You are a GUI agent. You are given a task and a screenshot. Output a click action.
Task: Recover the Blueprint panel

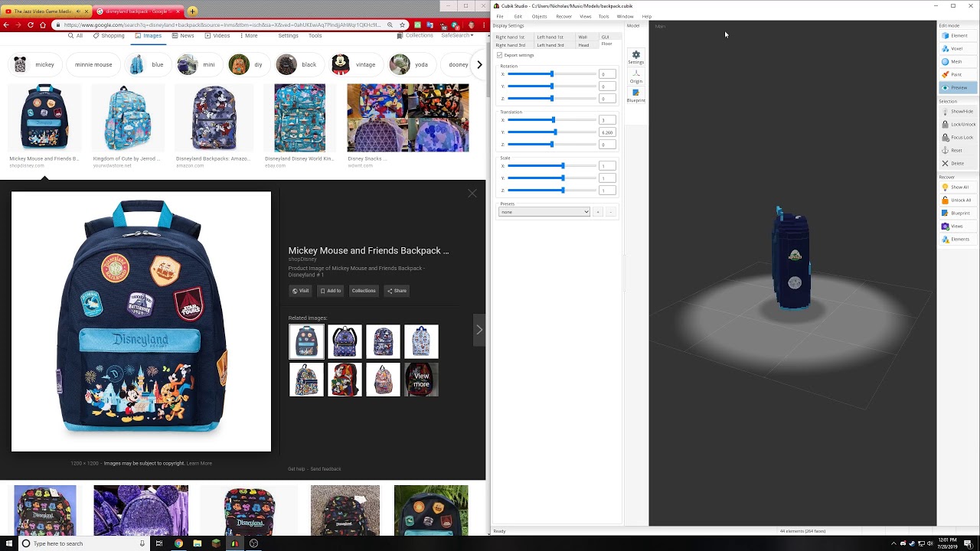(x=958, y=214)
